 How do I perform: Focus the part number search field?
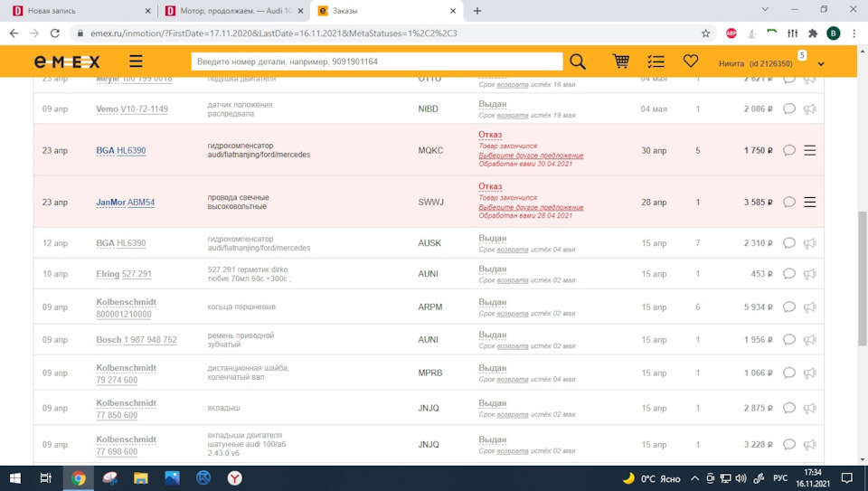pyautogui.click(x=376, y=61)
